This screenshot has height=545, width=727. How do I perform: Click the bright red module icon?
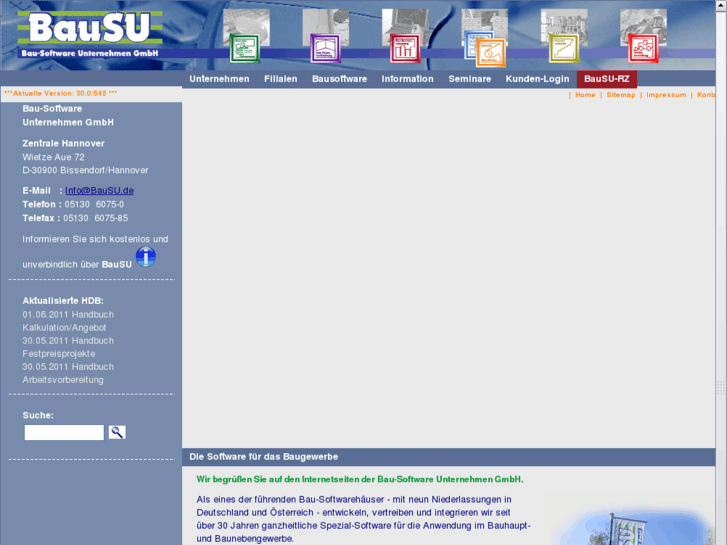coord(643,48)
